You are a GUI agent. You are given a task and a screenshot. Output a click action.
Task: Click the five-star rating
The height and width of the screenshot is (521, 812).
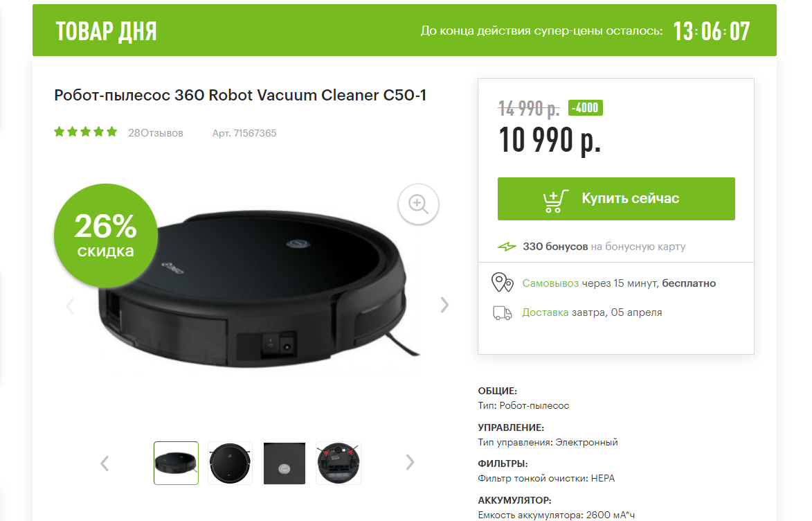tap(85, 132)
